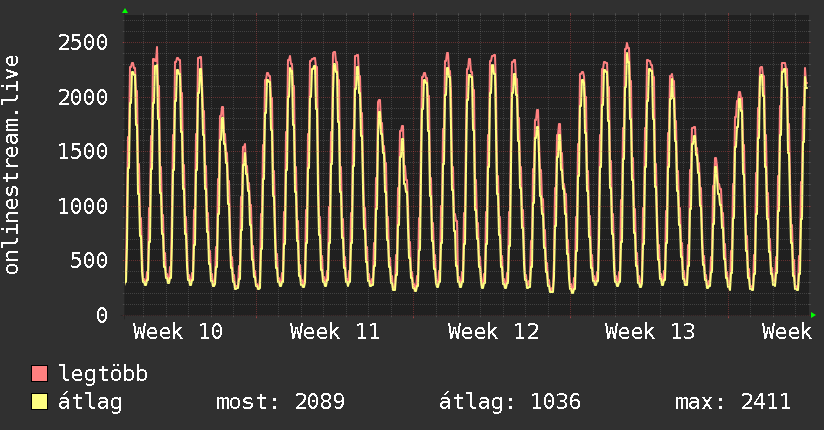This screenshot has width=824, height=430.
Task: Click the 500 Y-axis value
Action: point(90,261)
